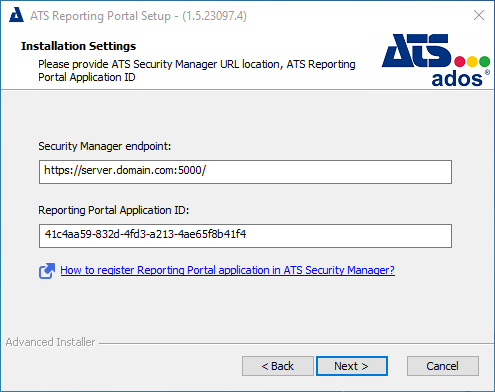495x392 pixels.
Task: Click the red dot in ATS logo
Action: pos(460,61)
